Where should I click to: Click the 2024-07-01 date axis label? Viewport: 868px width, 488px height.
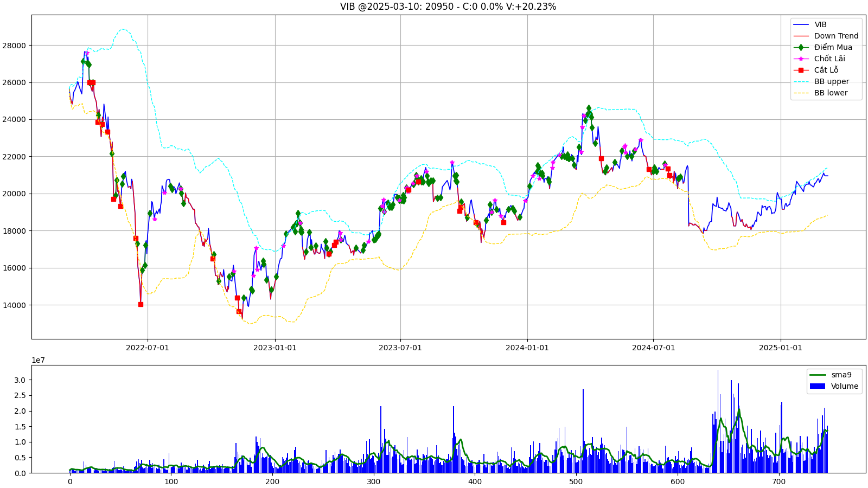(653, 348)
